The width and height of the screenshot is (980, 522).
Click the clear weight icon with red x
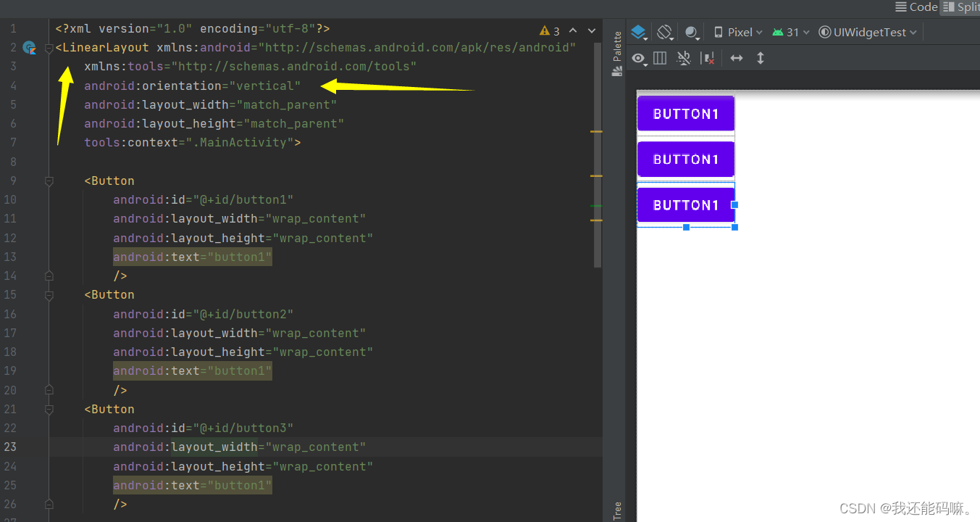(709, 58)
